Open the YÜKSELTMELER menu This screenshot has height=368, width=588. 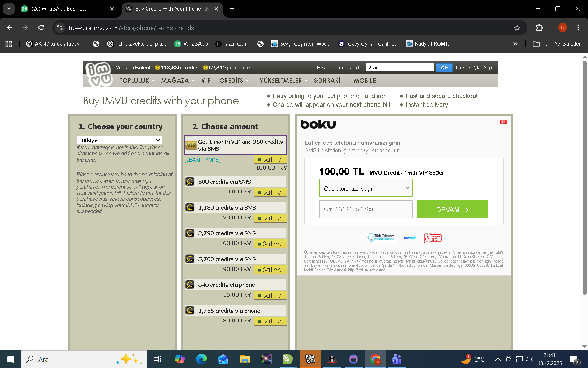(x=283, y=81)
